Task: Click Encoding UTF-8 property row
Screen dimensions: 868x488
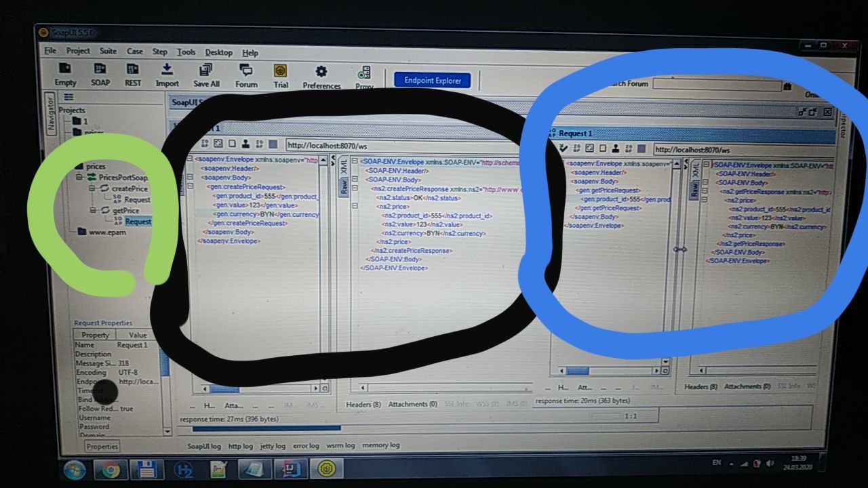Action: [117, 372]
